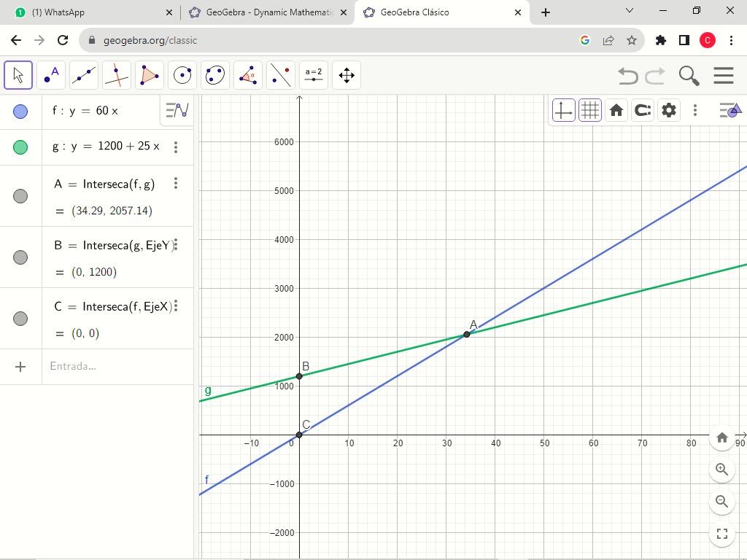Image resolution: width=747 pixels, height=560 pixels.
Task: Select the Move arrow tool
Action: (x=18, y=75)
